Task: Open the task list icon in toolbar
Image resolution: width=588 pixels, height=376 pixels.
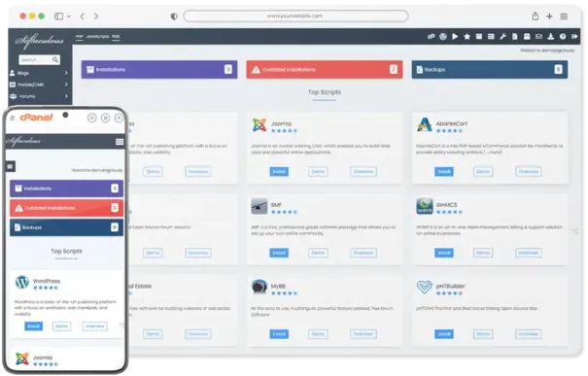Action: click(491, 36)
